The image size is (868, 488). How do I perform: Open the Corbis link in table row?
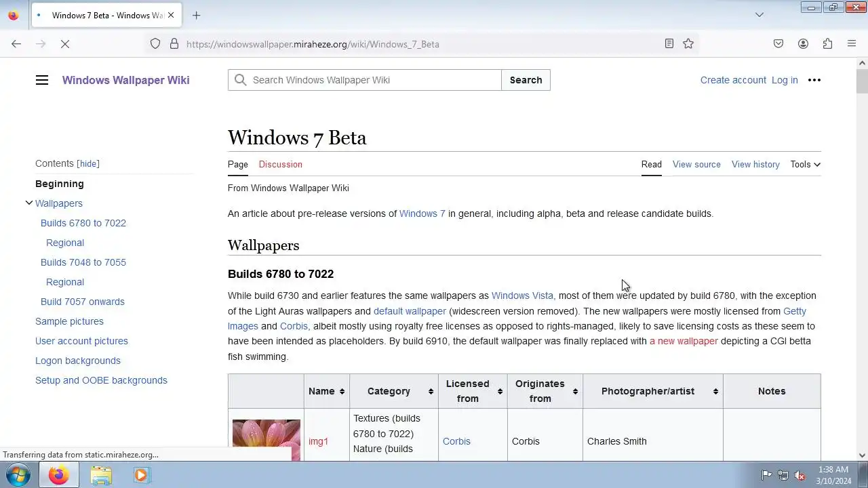pos(456,441)
